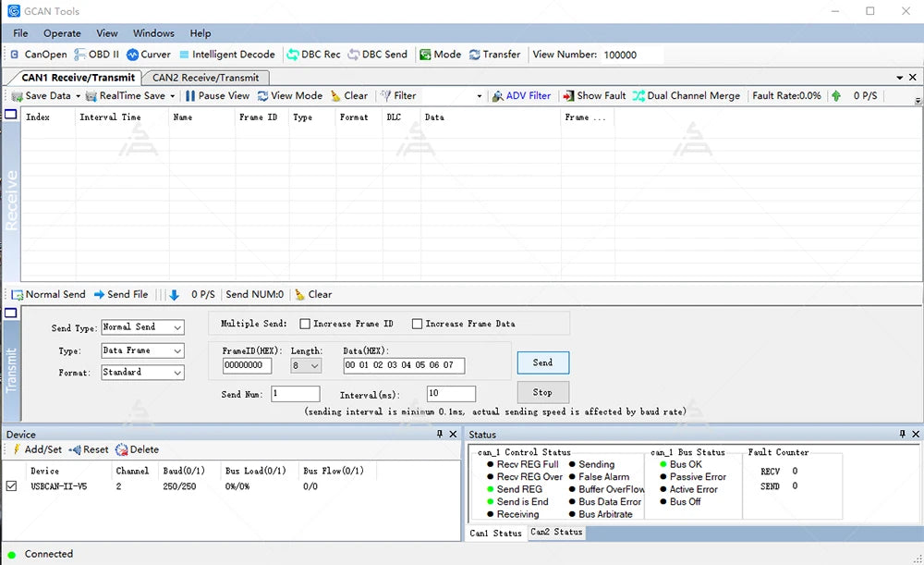Click the Interval(ms) input field
The image size is (924, 565).
point(451,393)
